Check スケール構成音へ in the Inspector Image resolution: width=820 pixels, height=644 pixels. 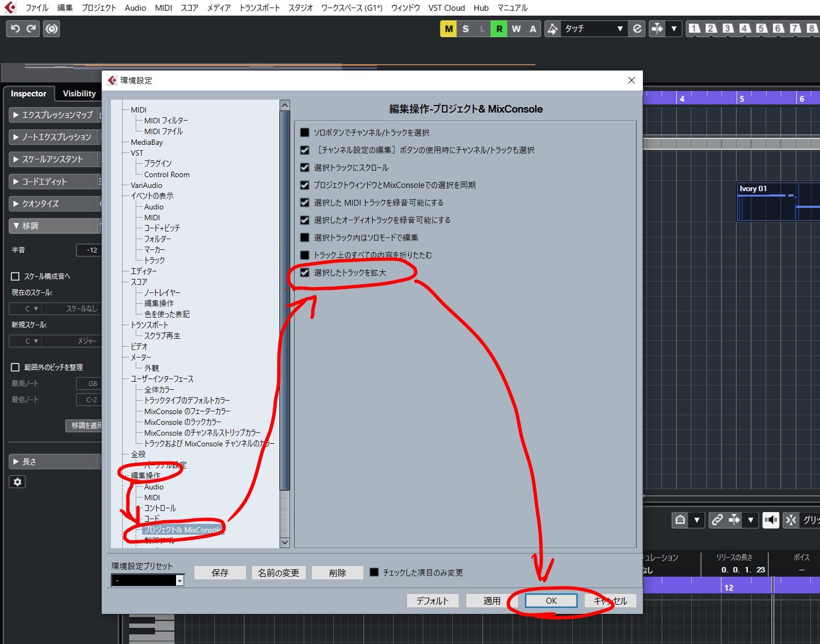pyautogui.click(x=15, y=276)
